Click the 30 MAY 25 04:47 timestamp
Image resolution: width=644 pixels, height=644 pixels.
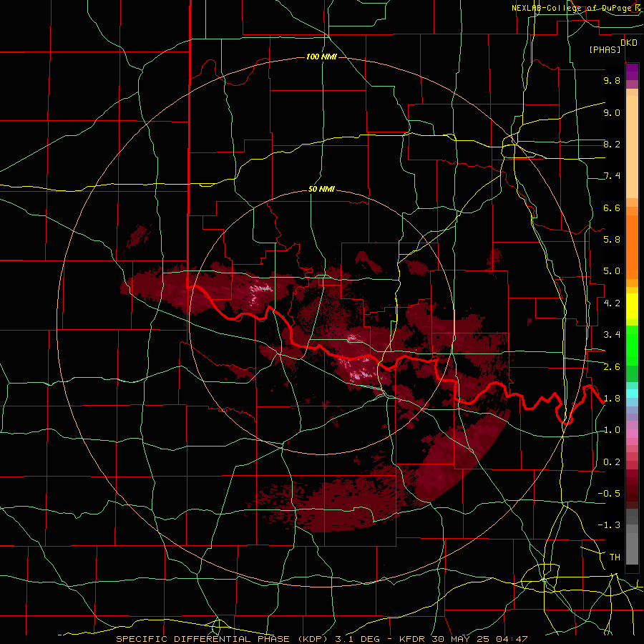click(x=479, y=639)
